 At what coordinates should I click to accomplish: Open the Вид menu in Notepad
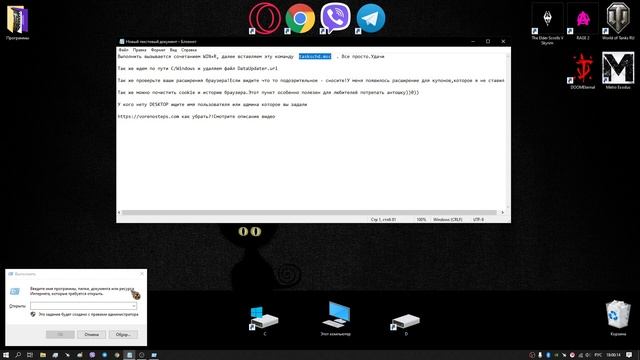[x=173, y=50]
